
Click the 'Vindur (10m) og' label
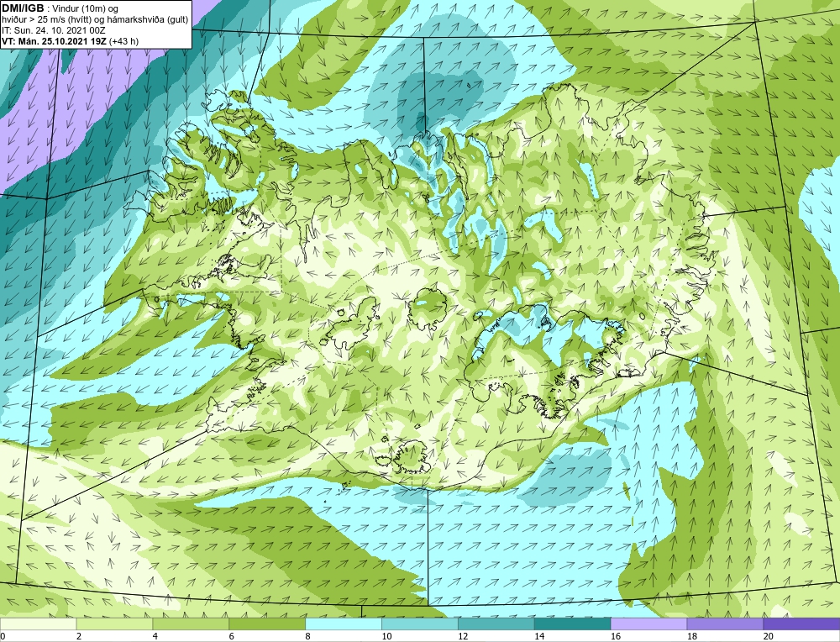tap(87, 8)
